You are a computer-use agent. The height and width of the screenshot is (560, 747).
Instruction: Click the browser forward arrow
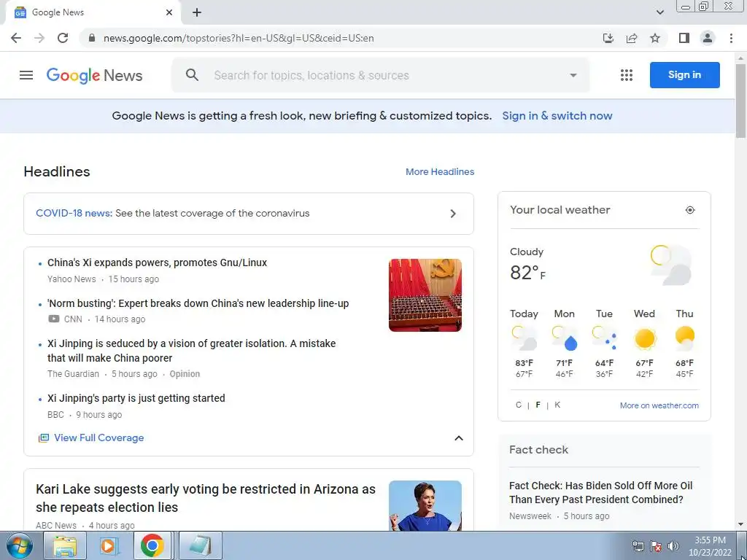click(x=39, y=38)
